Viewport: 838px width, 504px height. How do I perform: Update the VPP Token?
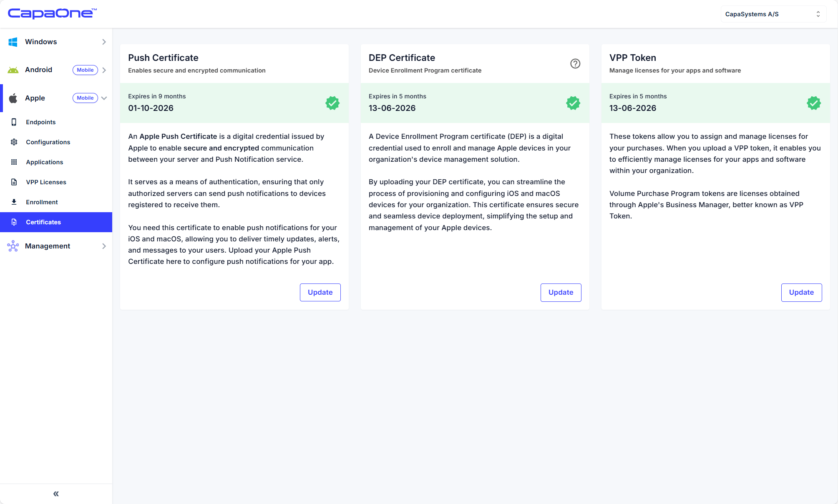[801, 293]
